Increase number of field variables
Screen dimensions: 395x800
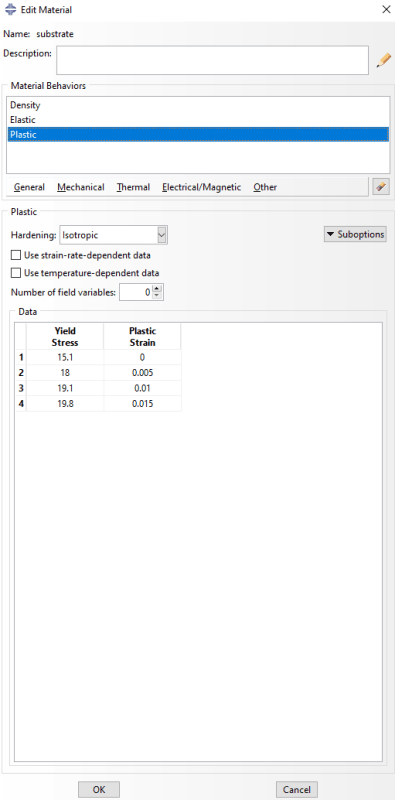point(157,289)
